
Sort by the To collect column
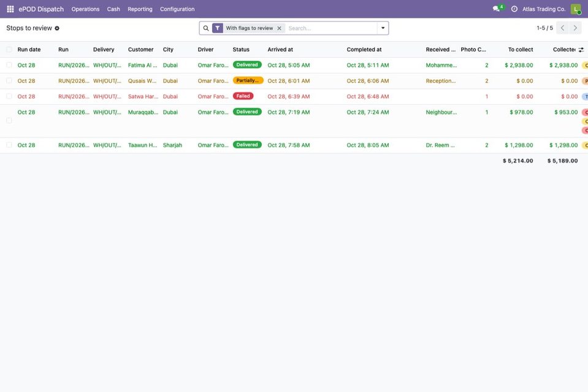(x=521, y=50)
